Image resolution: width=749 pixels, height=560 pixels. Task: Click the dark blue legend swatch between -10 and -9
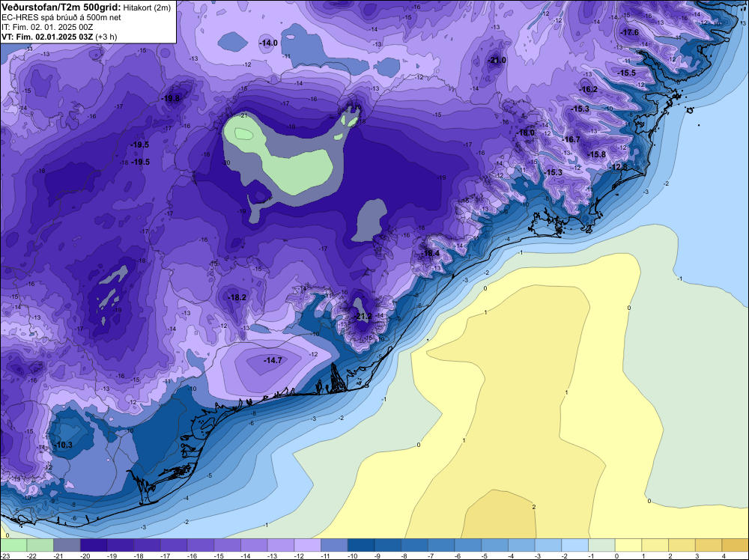click(361, 545)
